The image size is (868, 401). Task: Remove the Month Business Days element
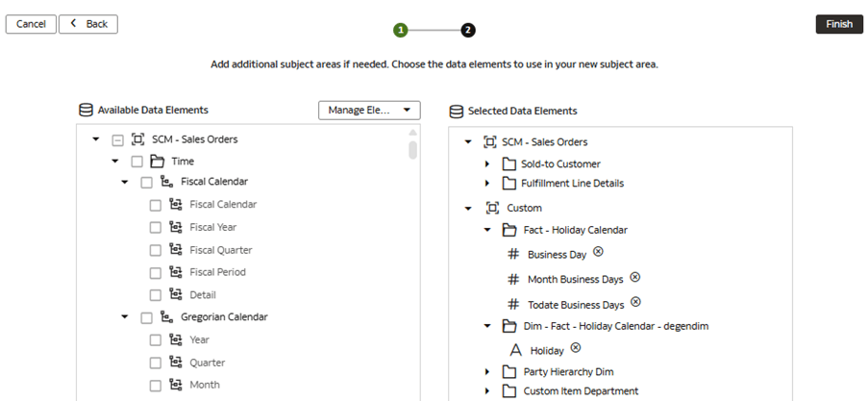(634, 277)
